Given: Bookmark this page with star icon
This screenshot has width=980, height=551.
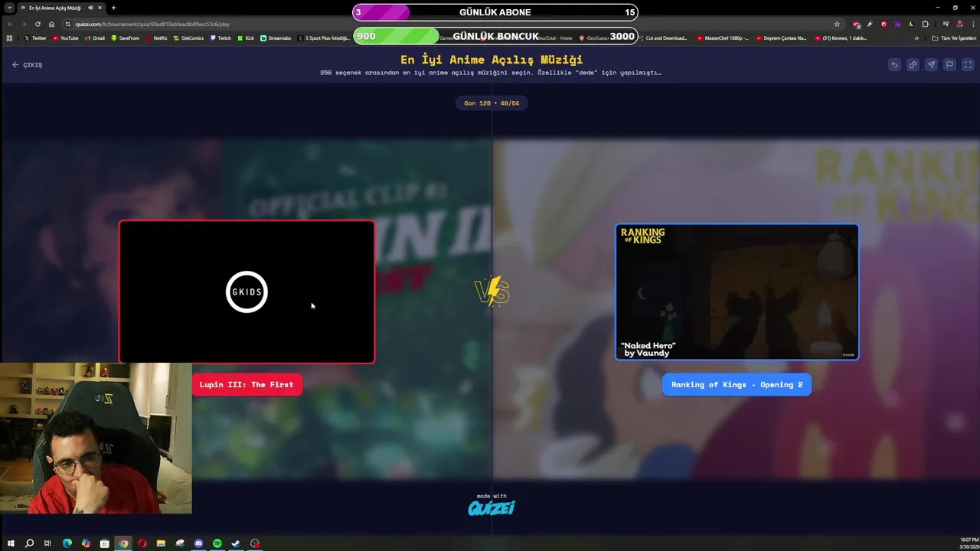Looking at the screenshot, I should [x=837, y=24].
